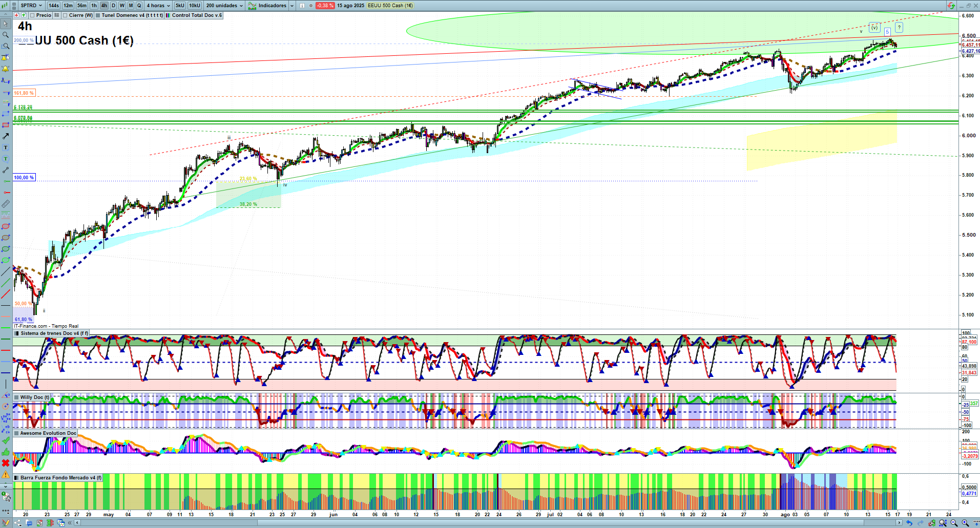The image size is (980, 528).
Task: Click the horizontal time scrollbar thumb
Action: pyautogui.click(x=560, y=523)
